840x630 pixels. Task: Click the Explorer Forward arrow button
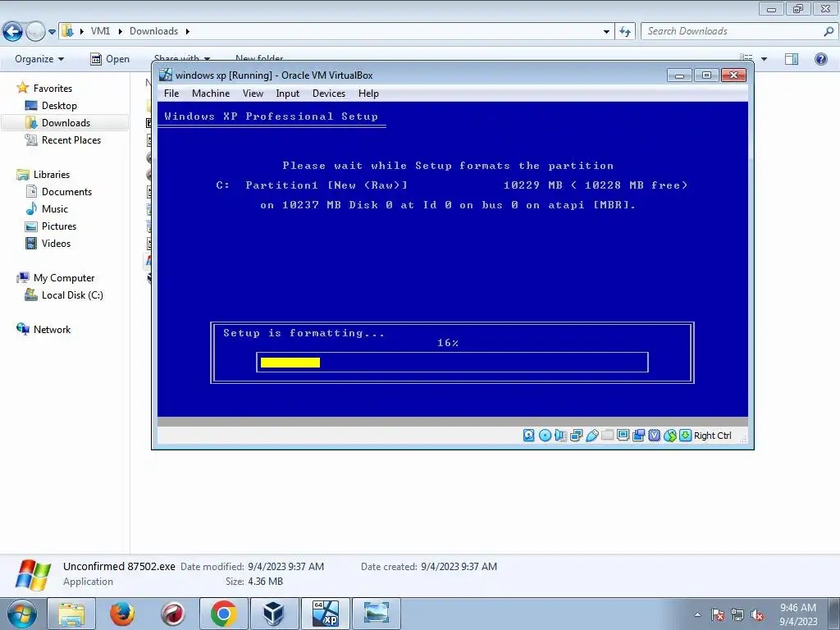pos(35,32)
